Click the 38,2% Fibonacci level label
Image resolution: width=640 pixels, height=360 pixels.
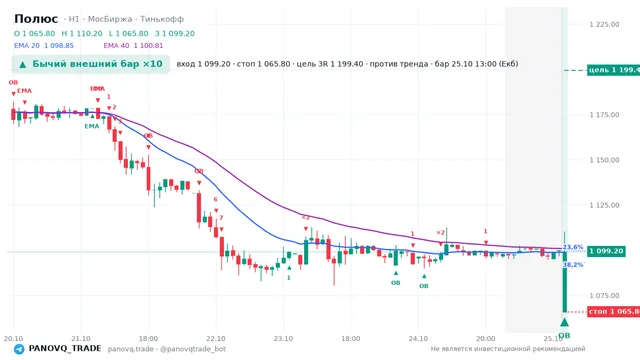coord(573,265)
